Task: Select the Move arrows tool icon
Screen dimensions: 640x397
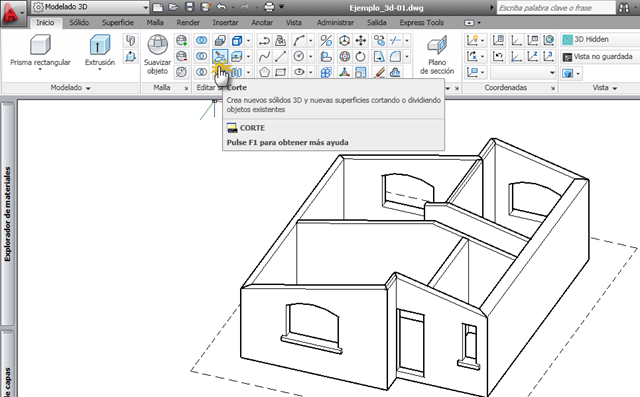Action: (361, 40)
